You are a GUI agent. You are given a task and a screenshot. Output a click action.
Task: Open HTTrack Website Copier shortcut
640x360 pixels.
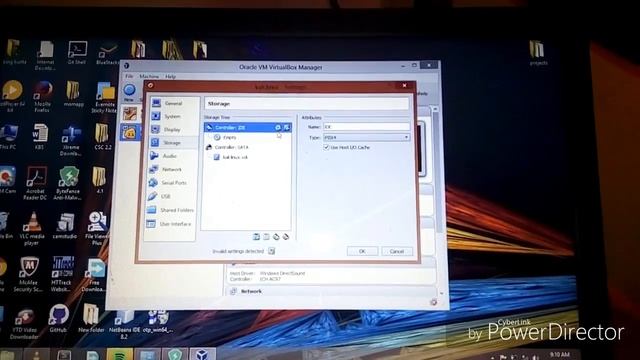pos(62,274)
